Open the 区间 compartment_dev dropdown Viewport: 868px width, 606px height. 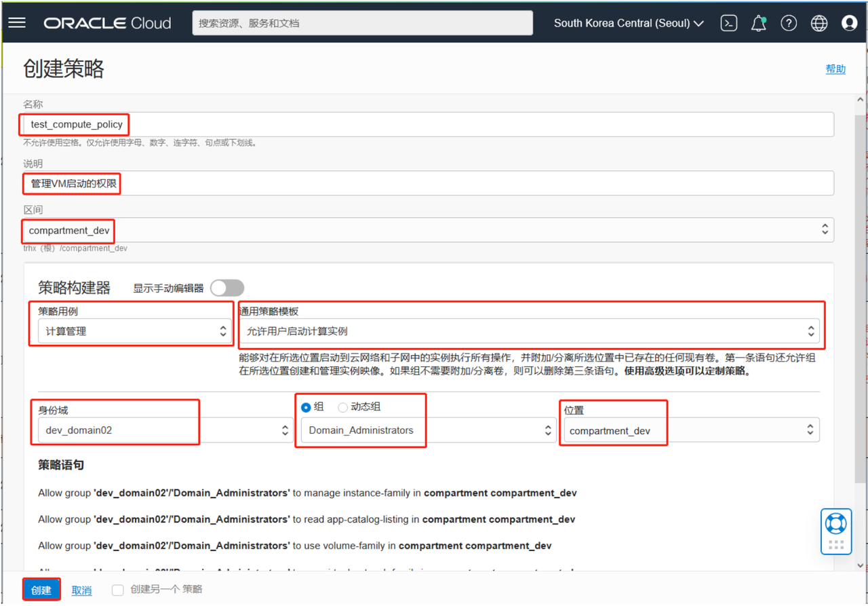click(x=429, y=230)
